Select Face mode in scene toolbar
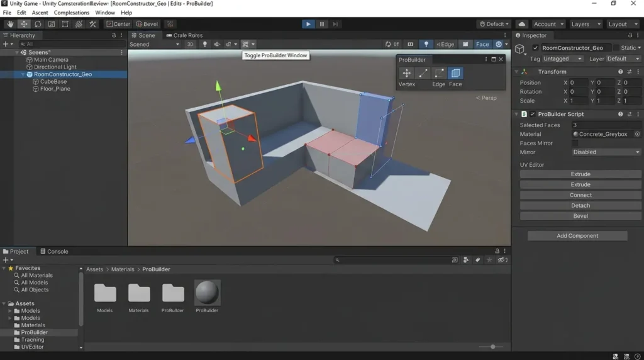The image size is (644, 360). coord(482,44)
